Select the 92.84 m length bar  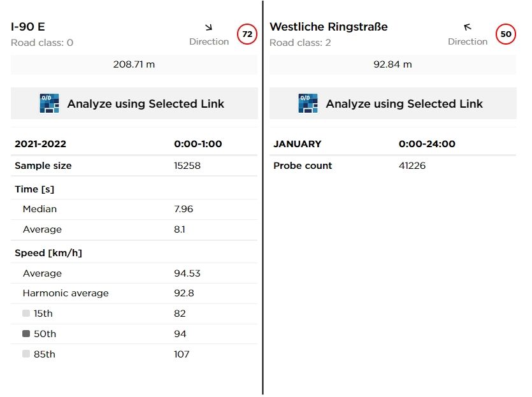click(x=393, y=64)
